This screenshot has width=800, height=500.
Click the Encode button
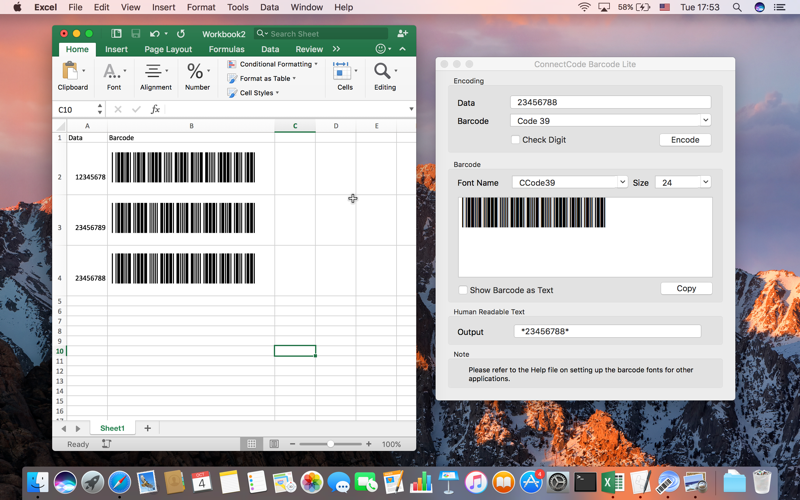point(685,140)
